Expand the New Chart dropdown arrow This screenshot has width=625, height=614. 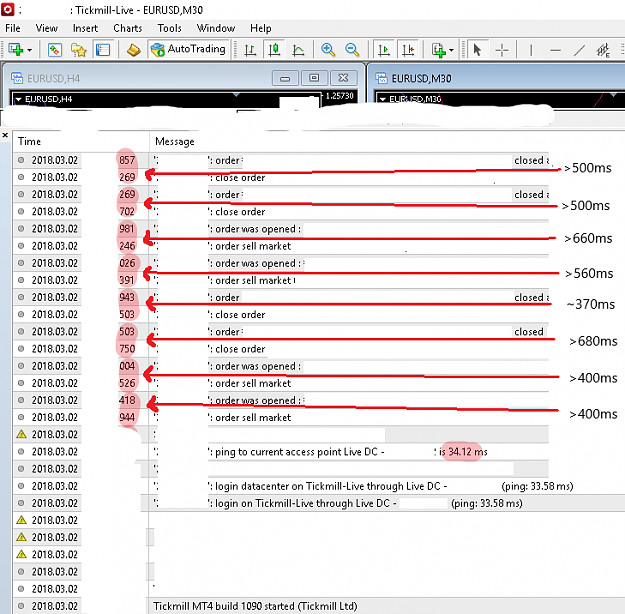tap(29, 50)
